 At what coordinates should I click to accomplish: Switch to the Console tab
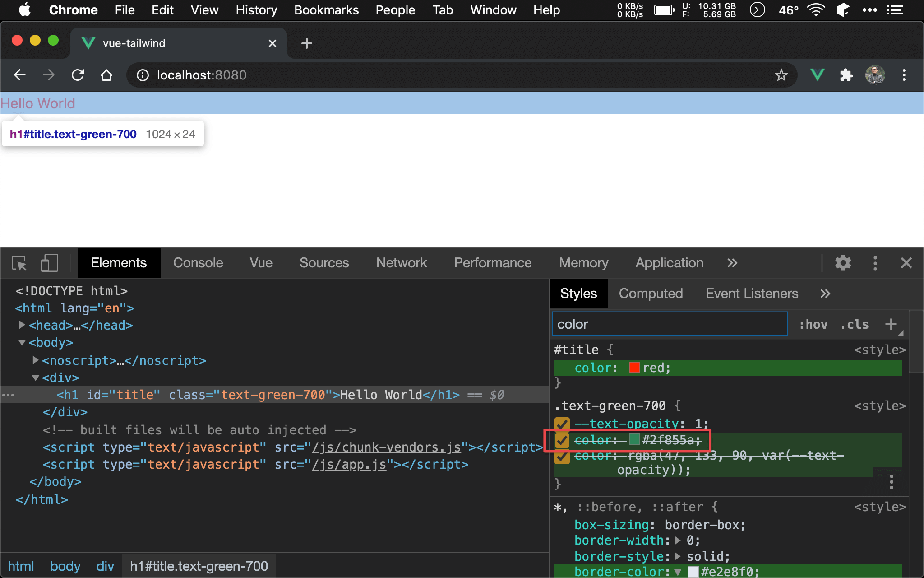coord(198,263)
